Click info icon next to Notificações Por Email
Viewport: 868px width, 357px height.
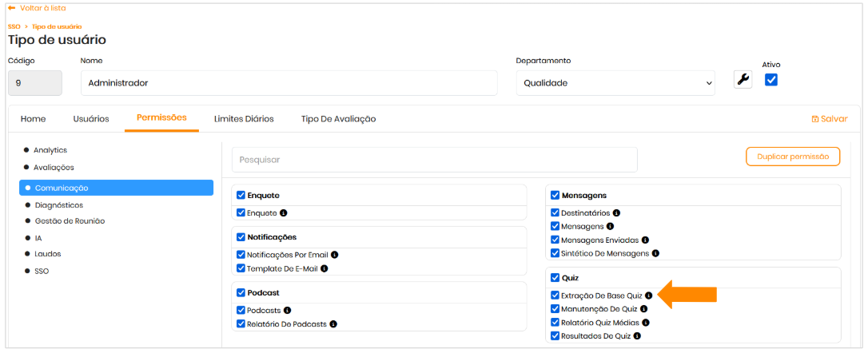tap(335, 255)
